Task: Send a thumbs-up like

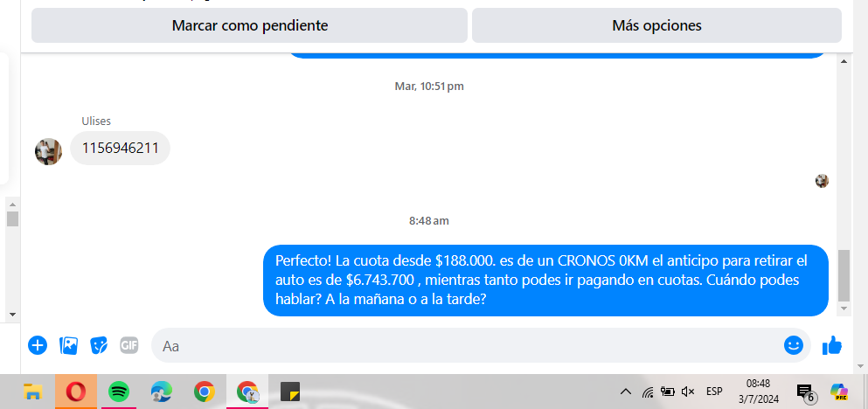Action: [831, 345]
